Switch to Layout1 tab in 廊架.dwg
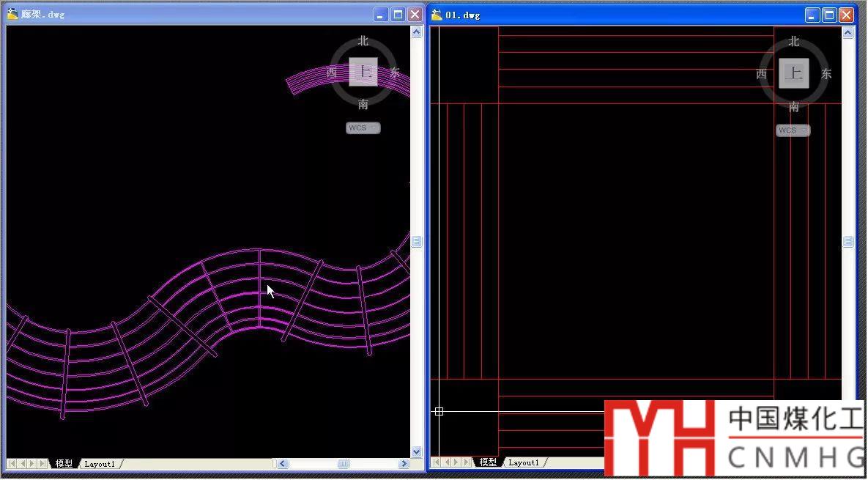 (x=100, y=464)
